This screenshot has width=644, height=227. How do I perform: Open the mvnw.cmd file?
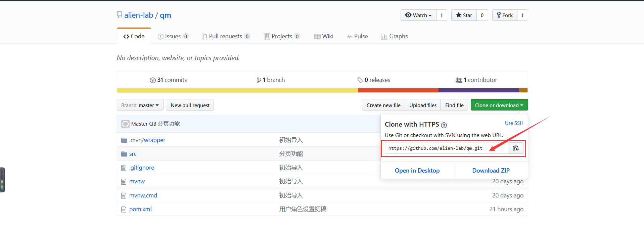(143, 195)
